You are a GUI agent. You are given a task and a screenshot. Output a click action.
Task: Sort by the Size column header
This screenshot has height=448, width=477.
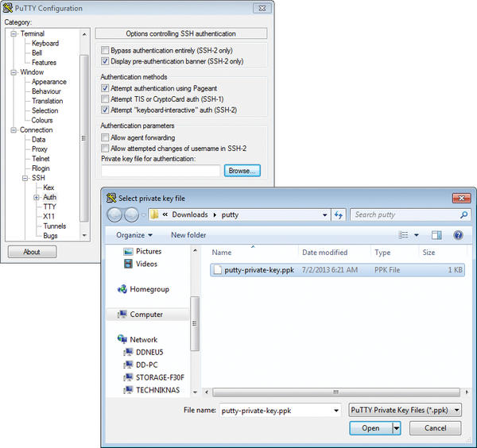[429, 253]
